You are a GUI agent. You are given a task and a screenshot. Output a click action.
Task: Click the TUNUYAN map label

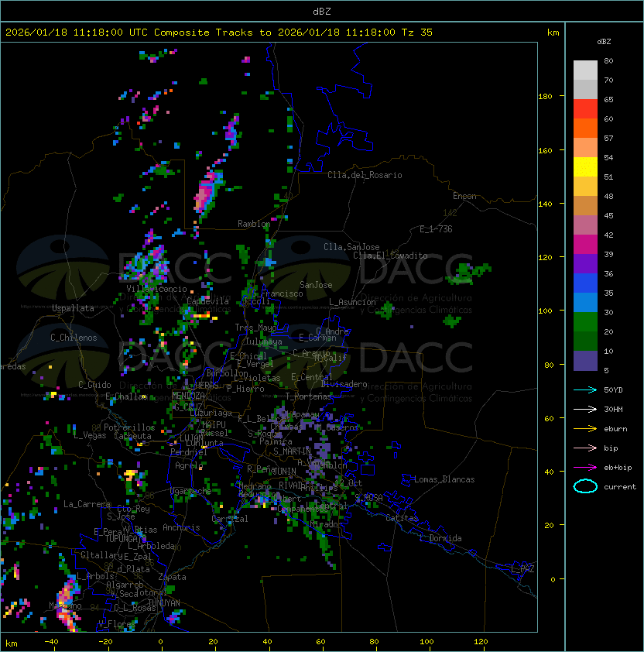pyautogui.click(x=164, y=602)
